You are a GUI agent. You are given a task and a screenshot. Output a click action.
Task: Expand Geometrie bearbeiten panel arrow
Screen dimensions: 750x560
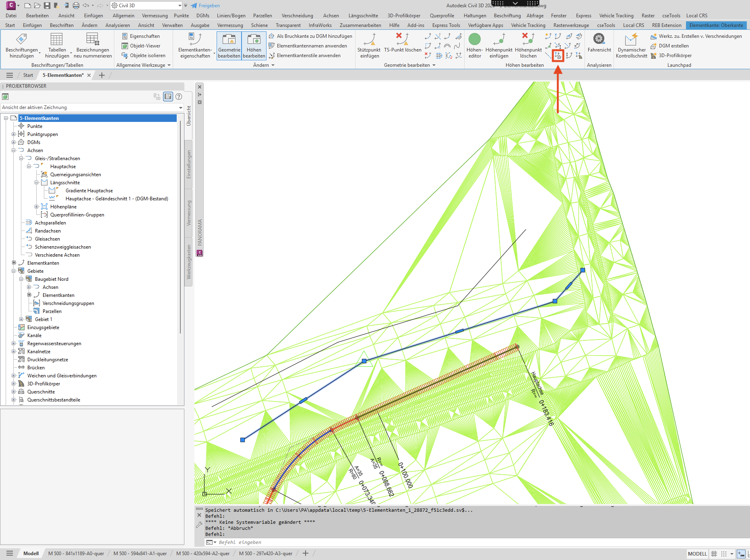pos(434,65)
